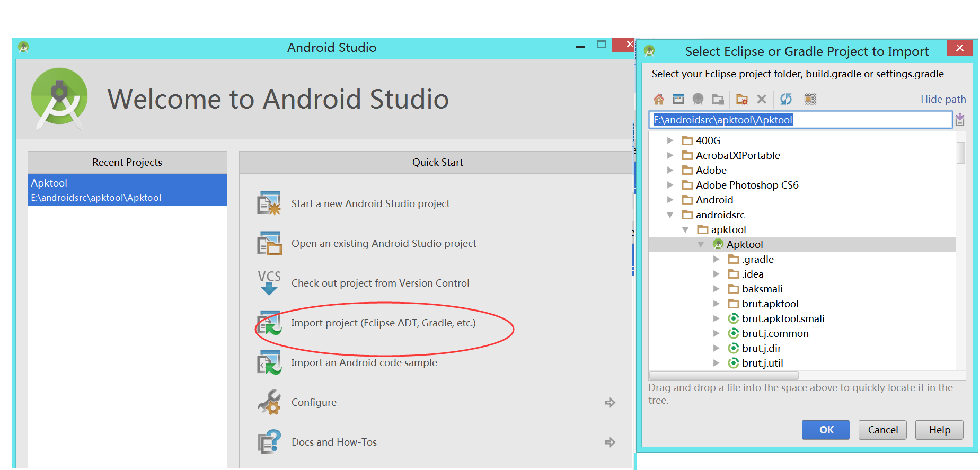Click the module icon beside brut.apktool.smali
This screenshot has height=470, width=980.
tap(734, 318)
